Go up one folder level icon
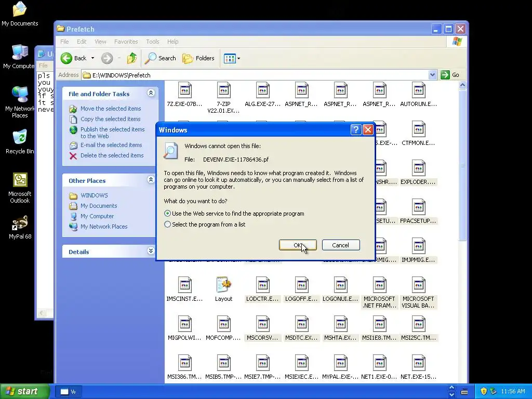The width and height of the screenshot is (532, 399). [131, 58]
